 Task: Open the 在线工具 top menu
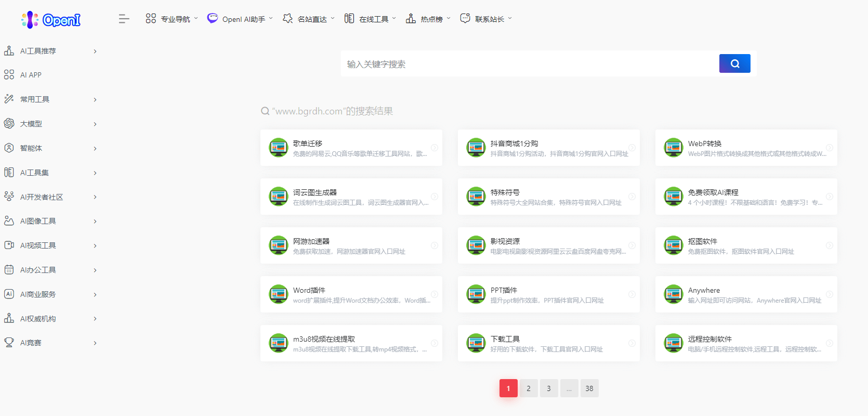coord(371,19)
